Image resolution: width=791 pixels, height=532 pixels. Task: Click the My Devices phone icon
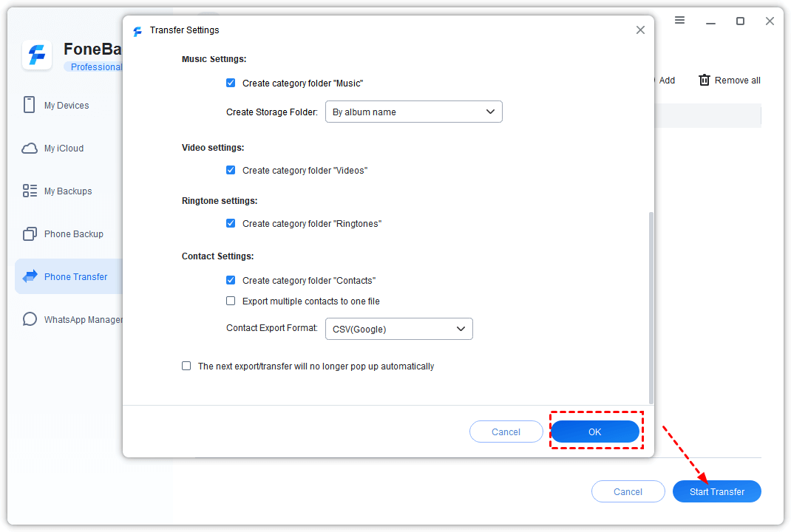coord(30,105)
